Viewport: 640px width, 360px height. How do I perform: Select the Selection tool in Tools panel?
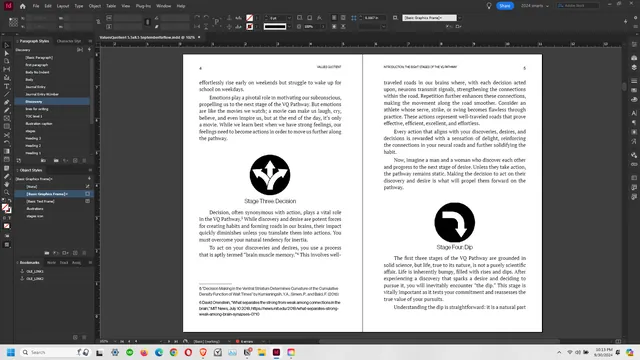7,45
